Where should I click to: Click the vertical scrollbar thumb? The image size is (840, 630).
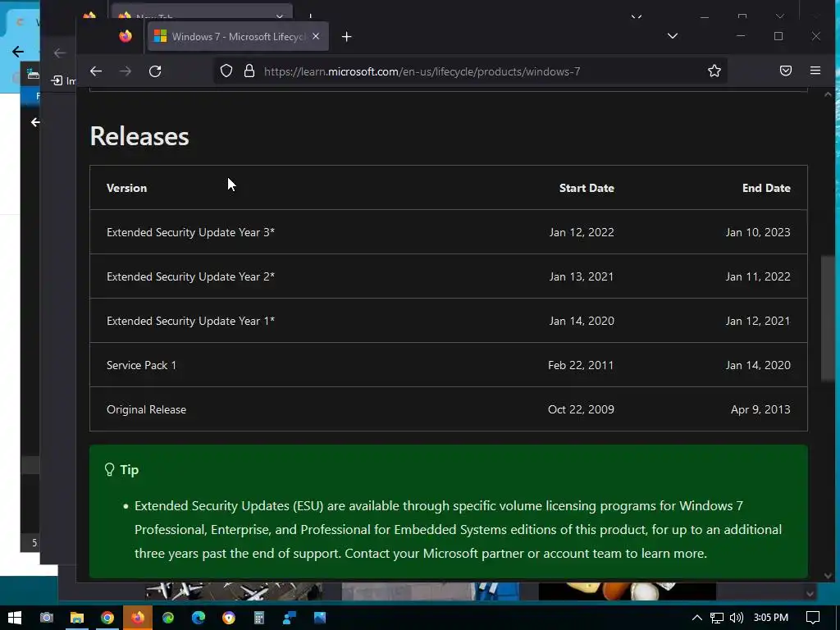click(x=828, y=319)
